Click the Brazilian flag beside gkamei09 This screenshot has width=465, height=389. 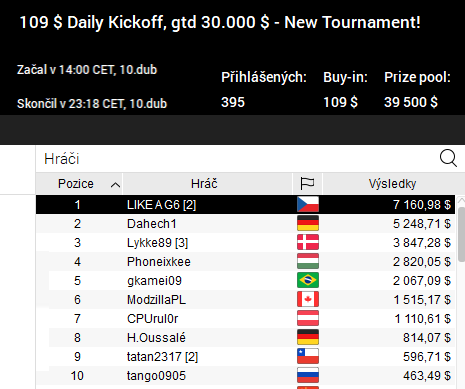tap(308, 280)
